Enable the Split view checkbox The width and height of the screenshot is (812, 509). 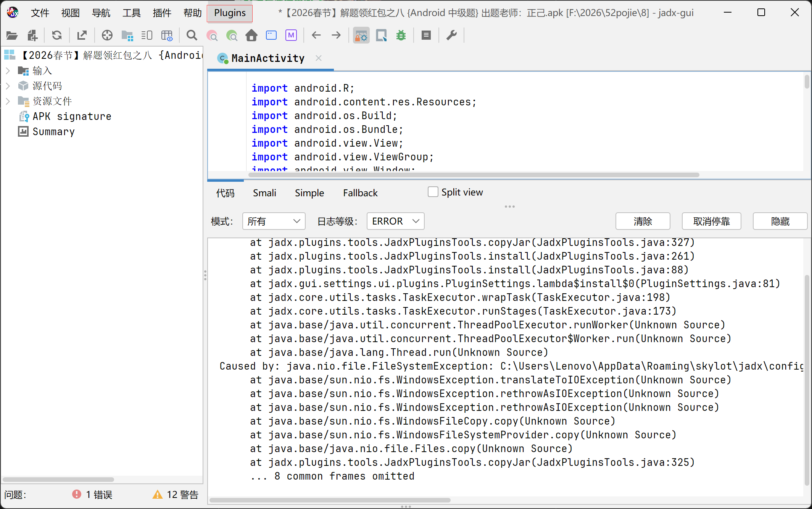coord(433,192)
